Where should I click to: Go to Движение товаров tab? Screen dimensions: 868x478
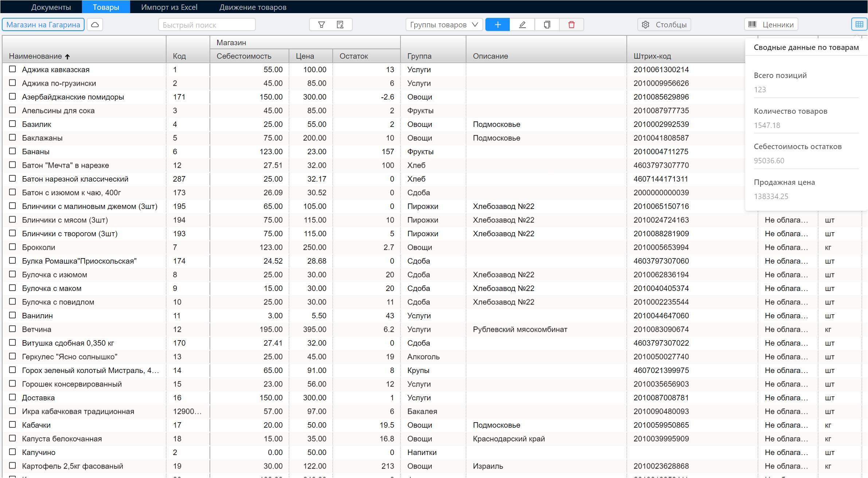[x=253, y=7]
